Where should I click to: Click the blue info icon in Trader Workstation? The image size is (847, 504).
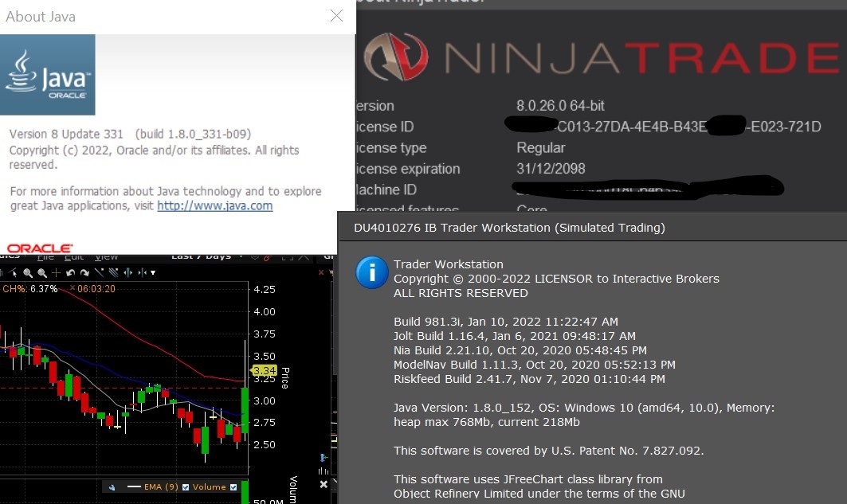tap(371, 272)
